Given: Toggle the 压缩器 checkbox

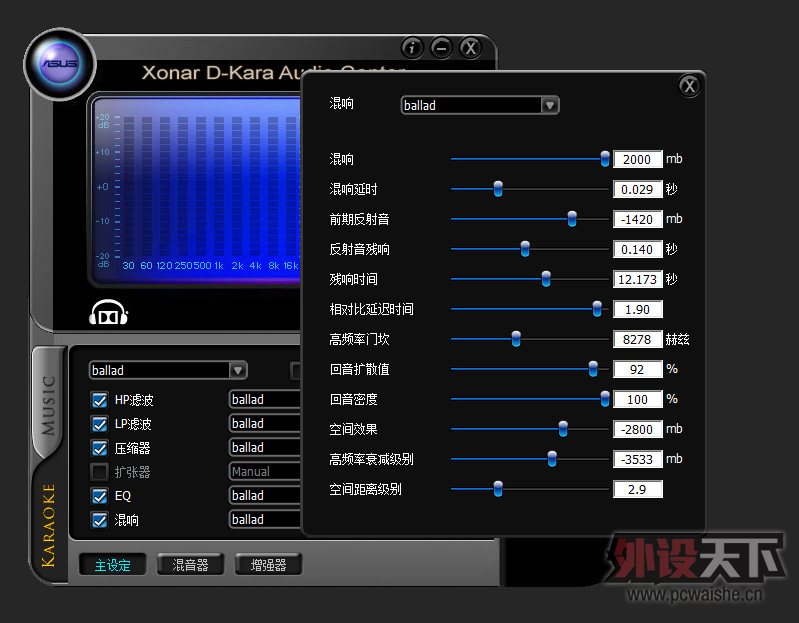Looking at the screenshot, I should tap(99, 448).
